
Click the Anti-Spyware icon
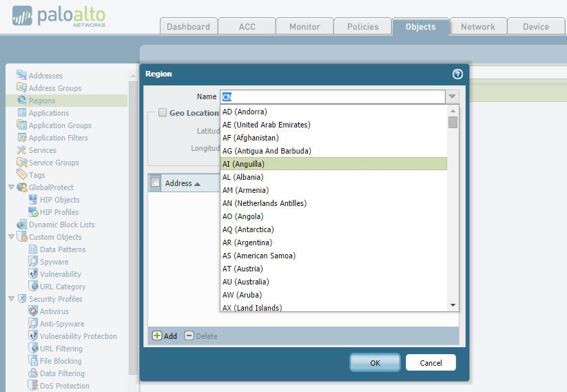(33, 323)
